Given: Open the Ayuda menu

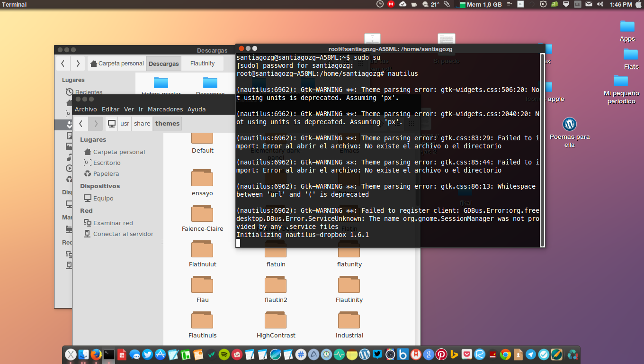Looking at the screenshot, I should [x=197, y=109].
